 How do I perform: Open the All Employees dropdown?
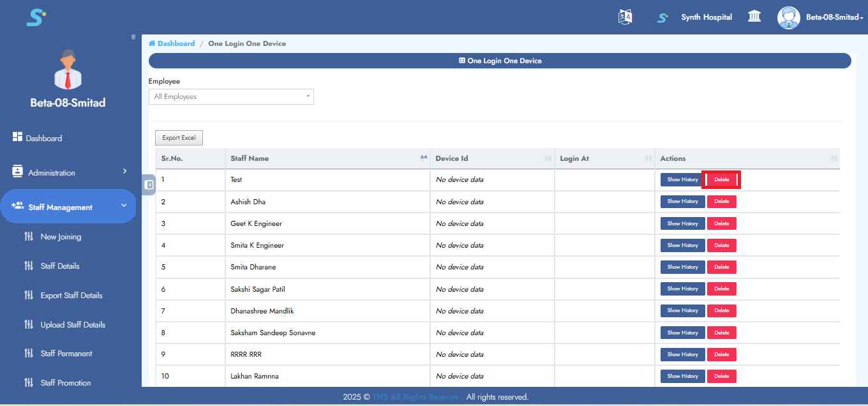pyautogui.click(x=231, y=97)
